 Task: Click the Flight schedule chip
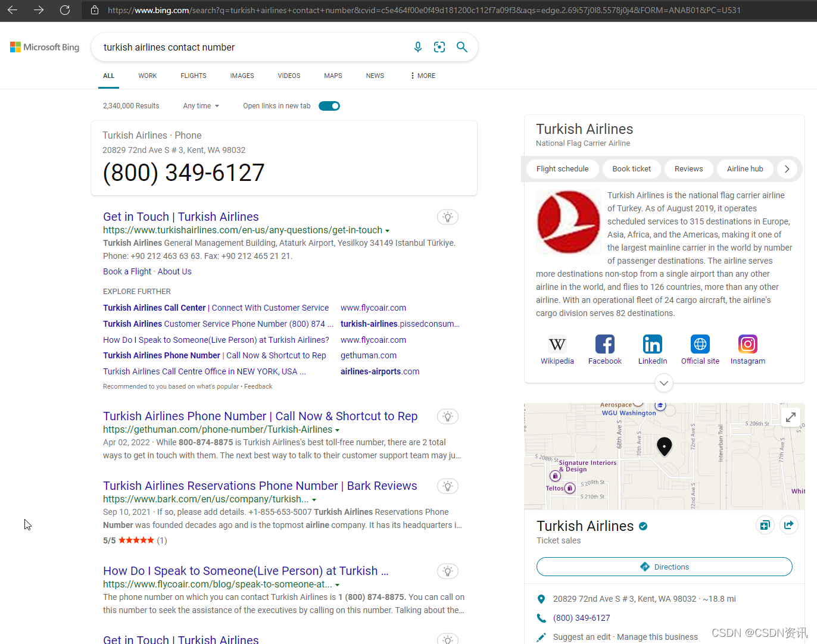[x=562, y=169]
